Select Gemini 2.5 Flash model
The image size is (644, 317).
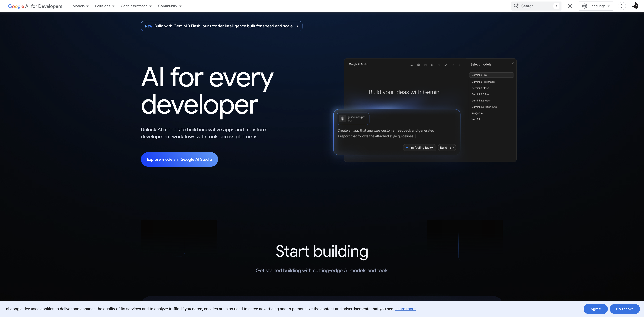coord(481,101)
